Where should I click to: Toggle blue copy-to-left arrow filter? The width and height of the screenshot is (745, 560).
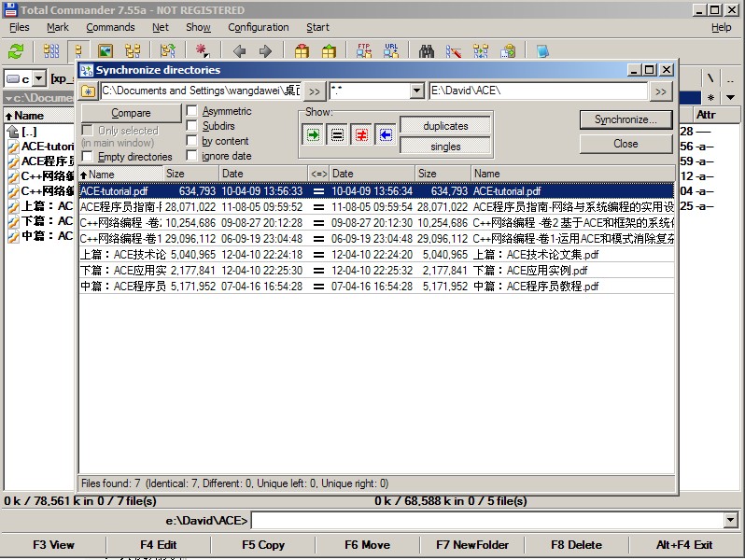[385, 135]
